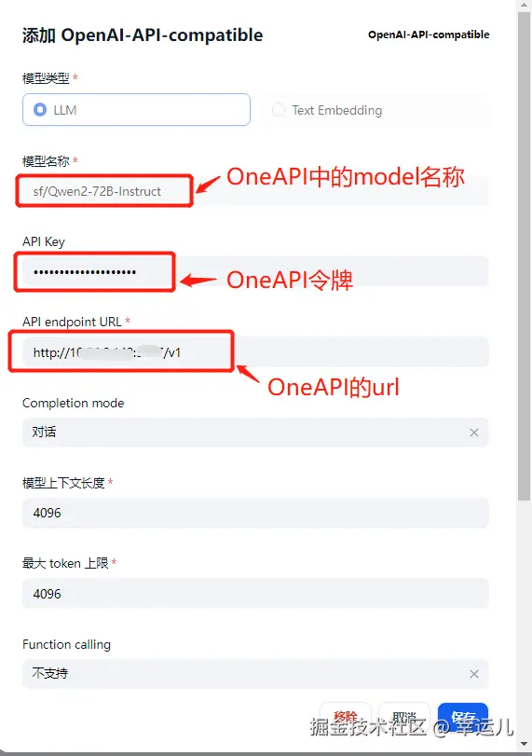The image size is (532, 756).
Task: Click the Text Embedding radio circle
Action: [279, 110]
